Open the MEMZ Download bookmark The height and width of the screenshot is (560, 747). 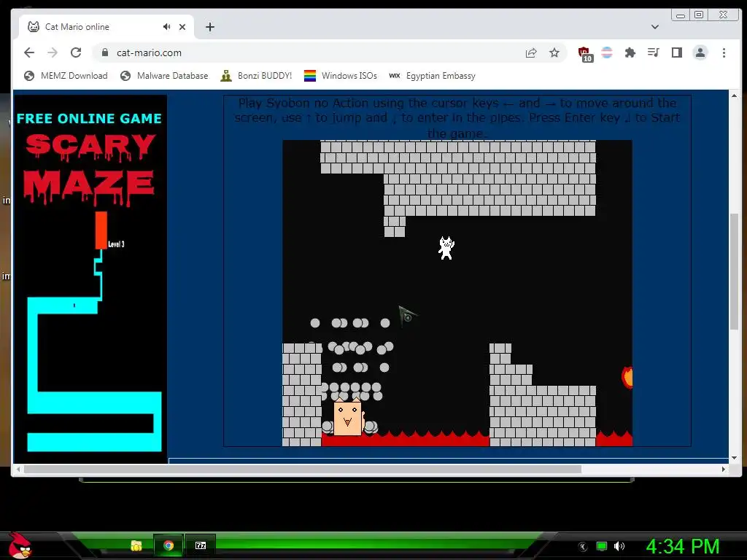pos(66,76)
